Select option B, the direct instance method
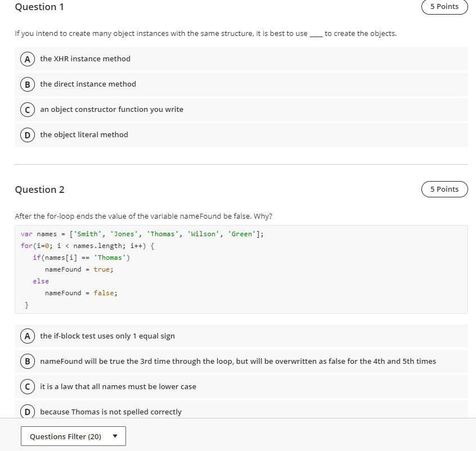Image resolution: width=476 pixels, height=451 pixels. tap(88, 84)
